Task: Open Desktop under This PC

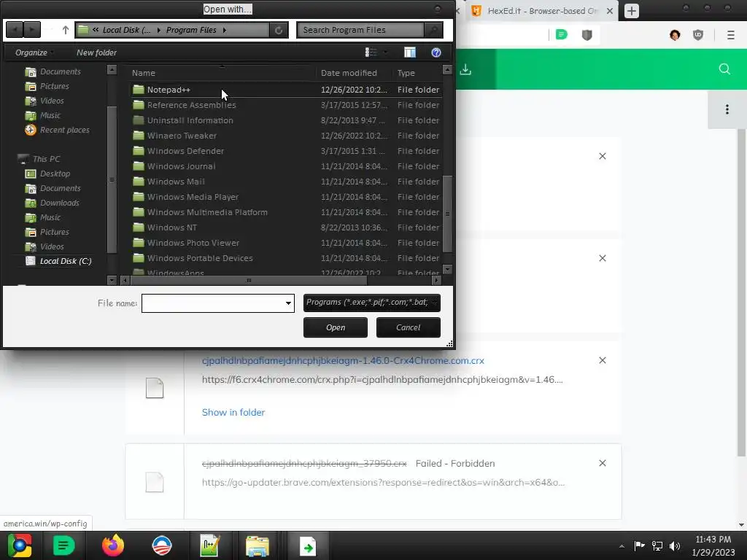Action: 47,174
